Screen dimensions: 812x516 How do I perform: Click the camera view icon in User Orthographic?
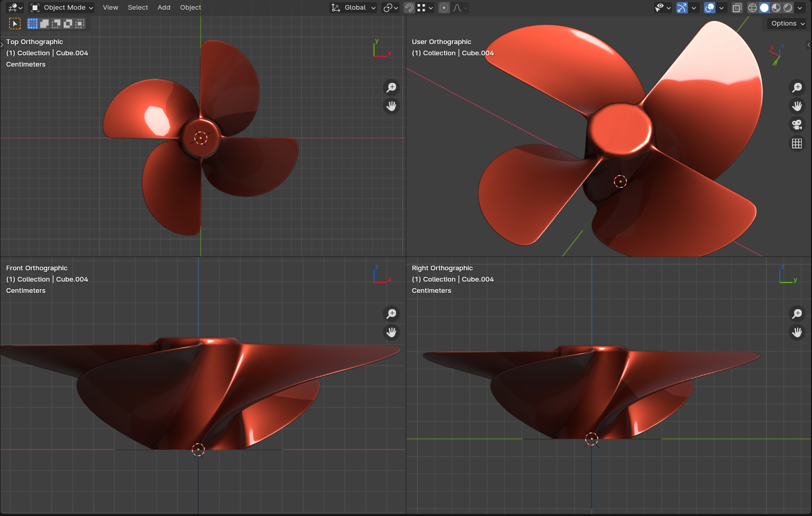click(x=797, y=124)
